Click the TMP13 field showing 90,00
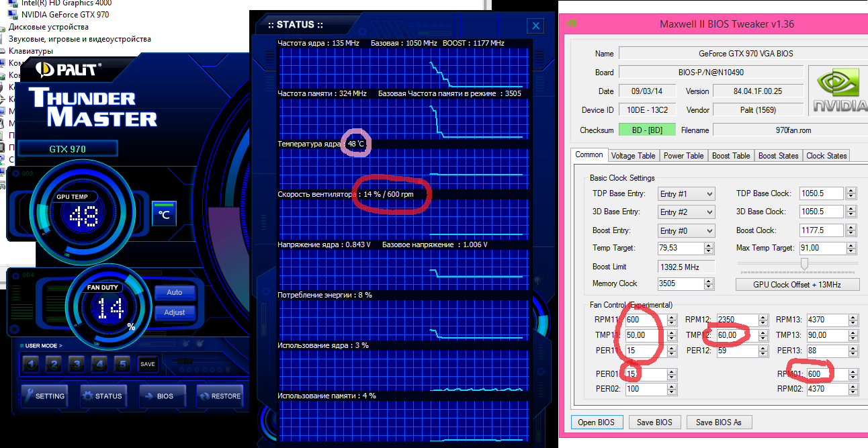 pyautogui.click(x=828, y=335)
